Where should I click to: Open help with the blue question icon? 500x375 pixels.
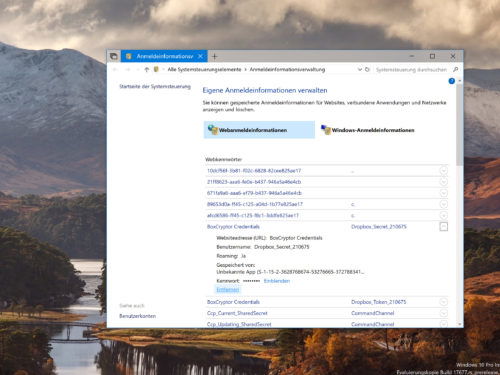click(452, 81)
